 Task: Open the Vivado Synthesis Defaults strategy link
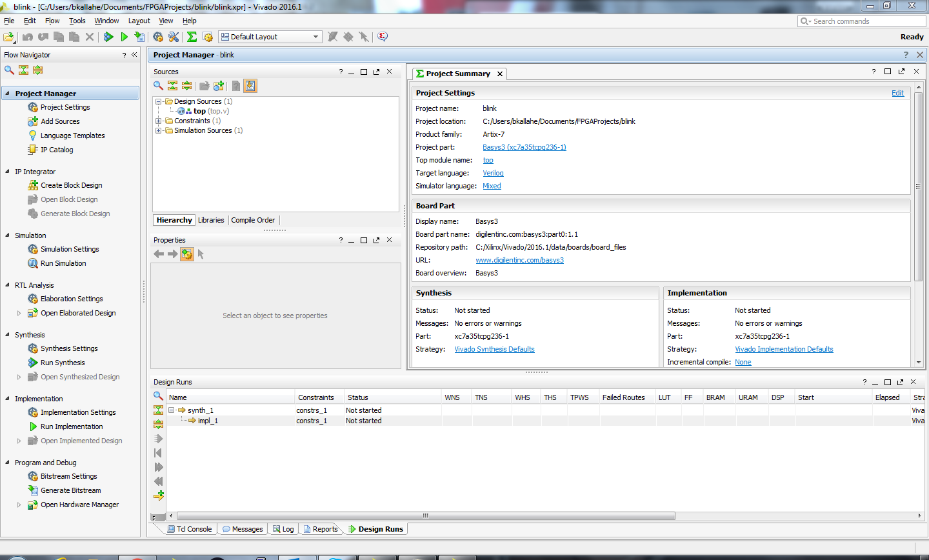494,349
